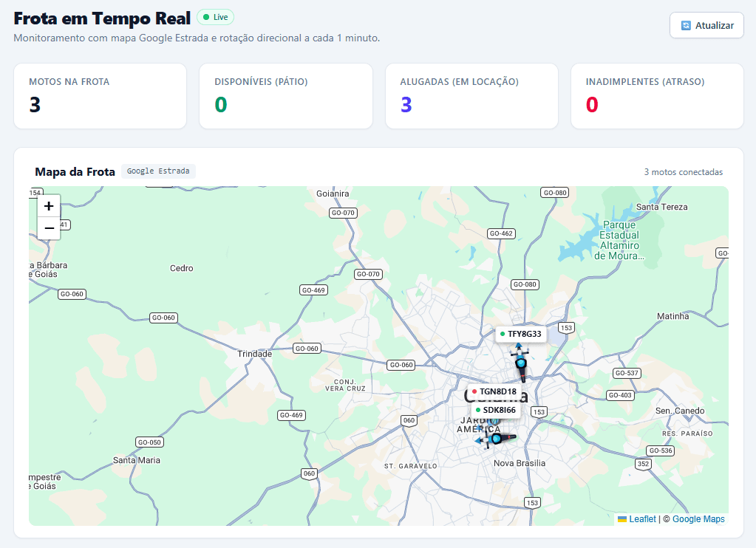Click the 3 motos conectadas text
This screenshot has height=548, width=756.
pyautogui.click(x=683, y=172)
